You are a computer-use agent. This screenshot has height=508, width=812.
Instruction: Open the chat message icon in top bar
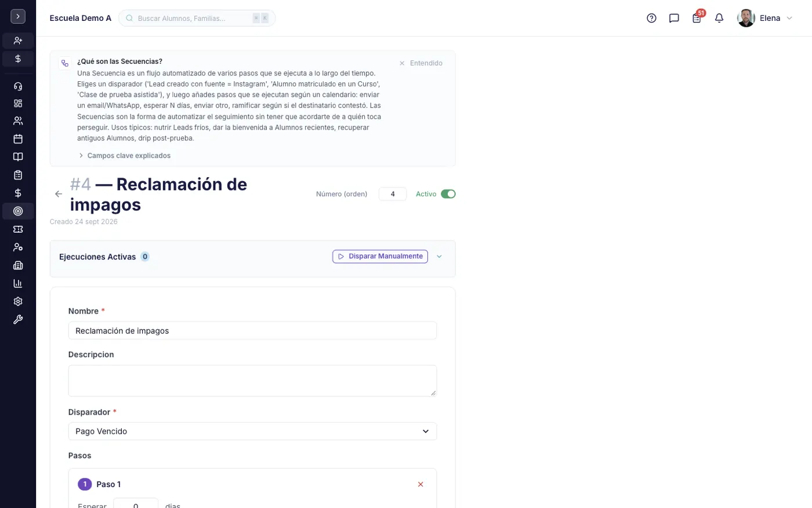pyautogui.click(x=674, y=18)
